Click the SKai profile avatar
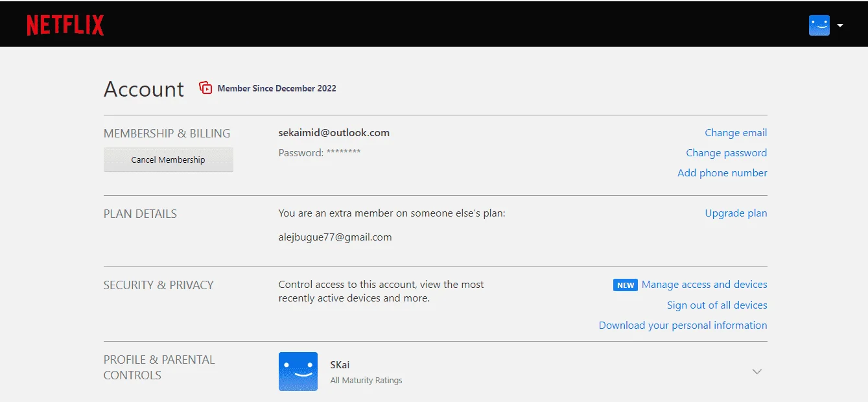The image size is (868, 402). pos(298,372)
